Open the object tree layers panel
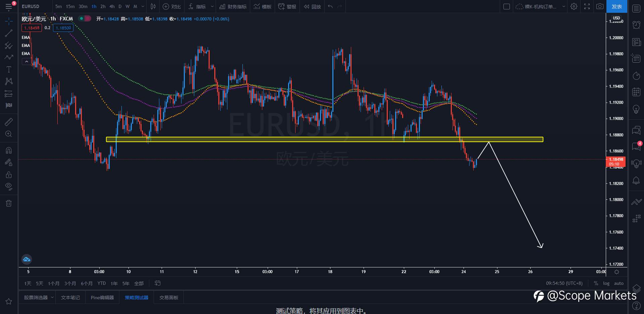 [636, 289]
